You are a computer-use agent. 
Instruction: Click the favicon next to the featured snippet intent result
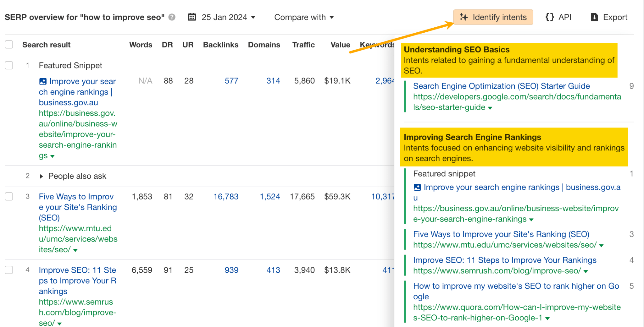(417, 187)
